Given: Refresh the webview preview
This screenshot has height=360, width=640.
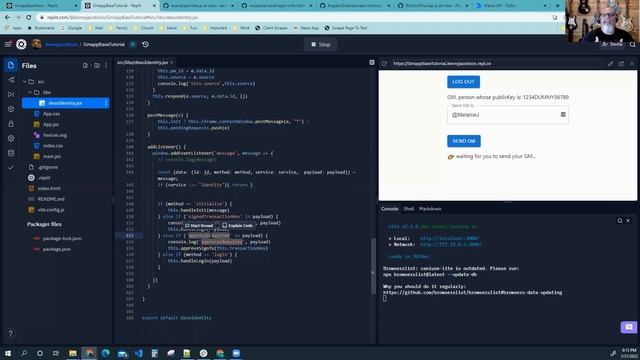Looking at the screenshot, I should pyautogui.click(x=384, y=64).
